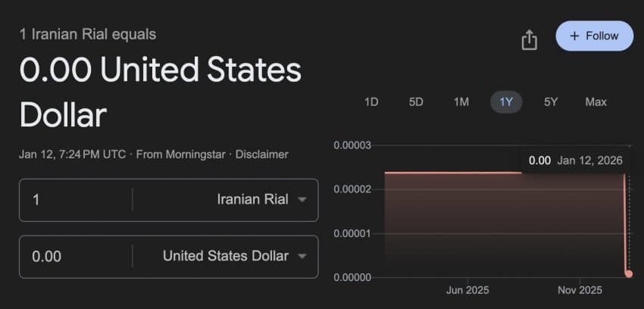Click the red endpoint dot on chart
The width and height of the screenshot is (644, 309).
(x=629, y=273)
